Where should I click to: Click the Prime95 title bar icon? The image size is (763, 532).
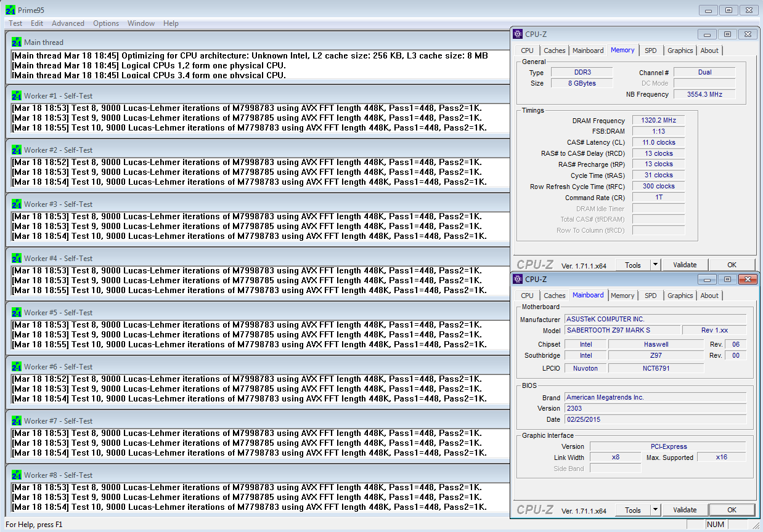[10, 10]
